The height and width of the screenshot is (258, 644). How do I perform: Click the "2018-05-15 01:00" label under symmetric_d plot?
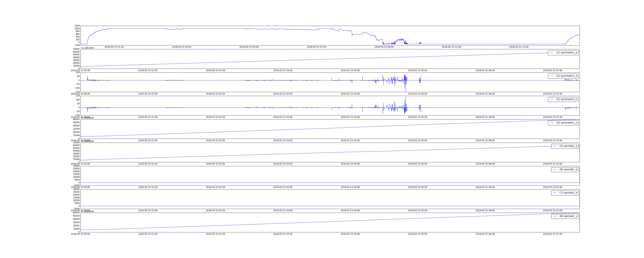(148, 94)
